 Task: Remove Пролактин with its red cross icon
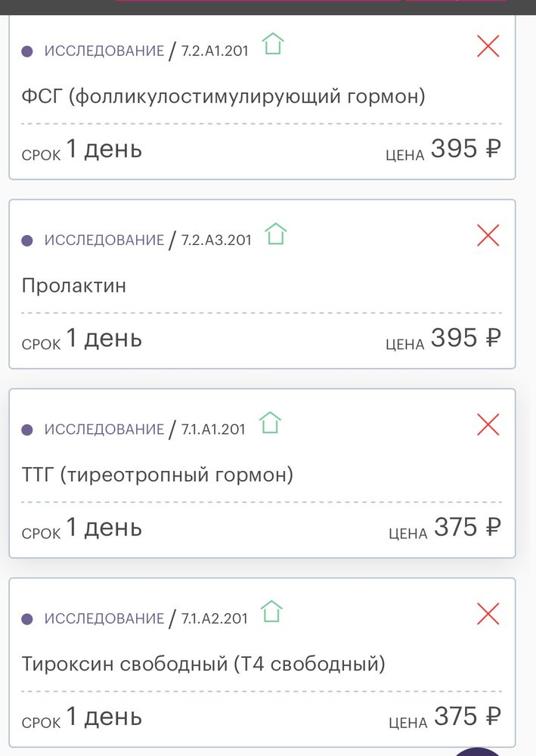tap(488, 236)
